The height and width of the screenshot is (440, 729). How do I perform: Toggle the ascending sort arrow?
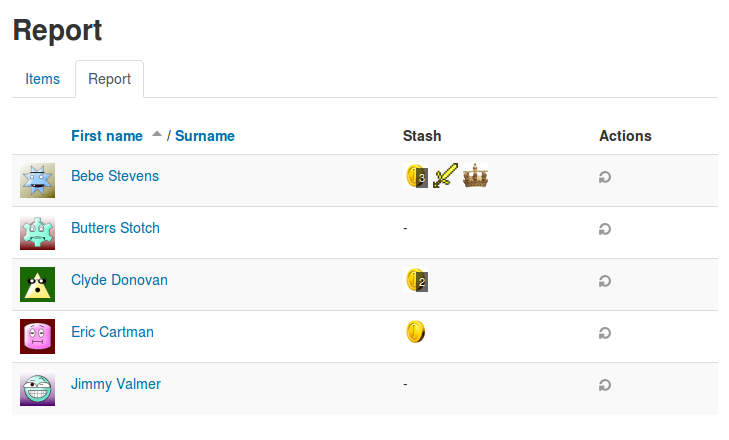tap(157, 134)
